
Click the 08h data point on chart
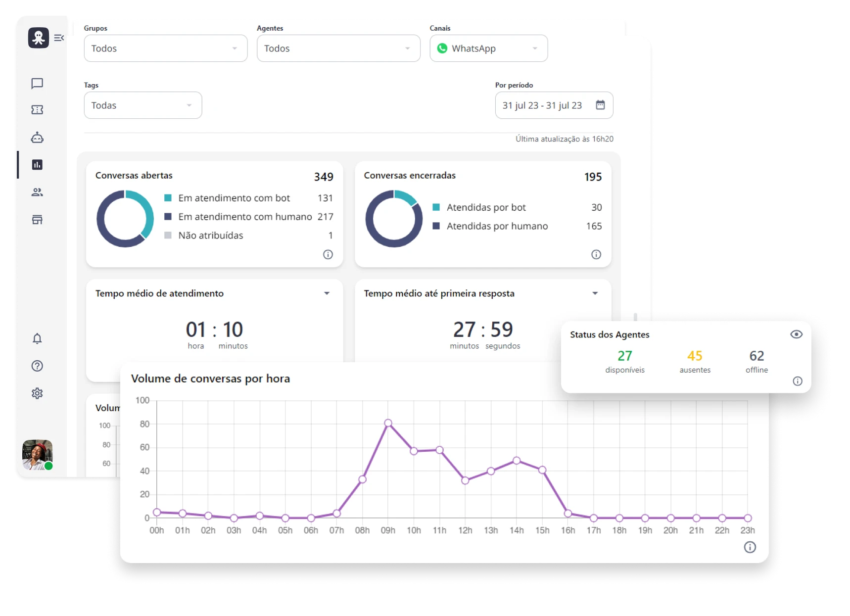[363, 479]
